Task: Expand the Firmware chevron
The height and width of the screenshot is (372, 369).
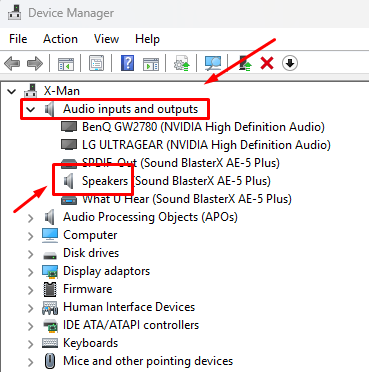Action: [x=31, y=290]
